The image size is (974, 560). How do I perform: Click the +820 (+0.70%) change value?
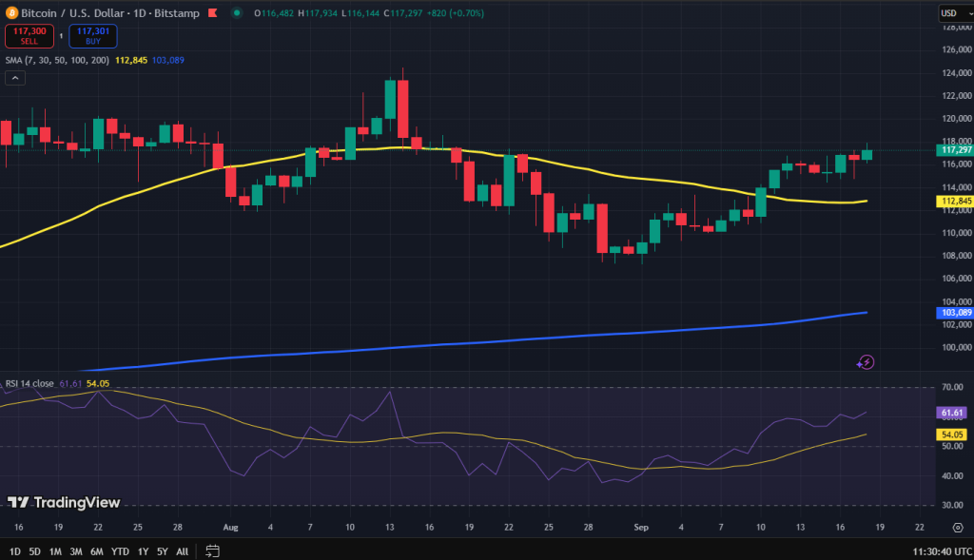456,13
